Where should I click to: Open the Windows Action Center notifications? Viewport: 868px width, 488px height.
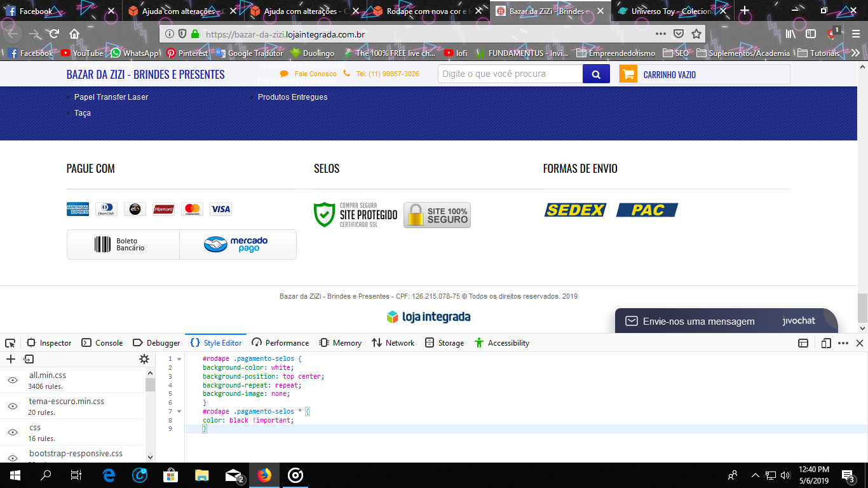[x=848, y=475]
